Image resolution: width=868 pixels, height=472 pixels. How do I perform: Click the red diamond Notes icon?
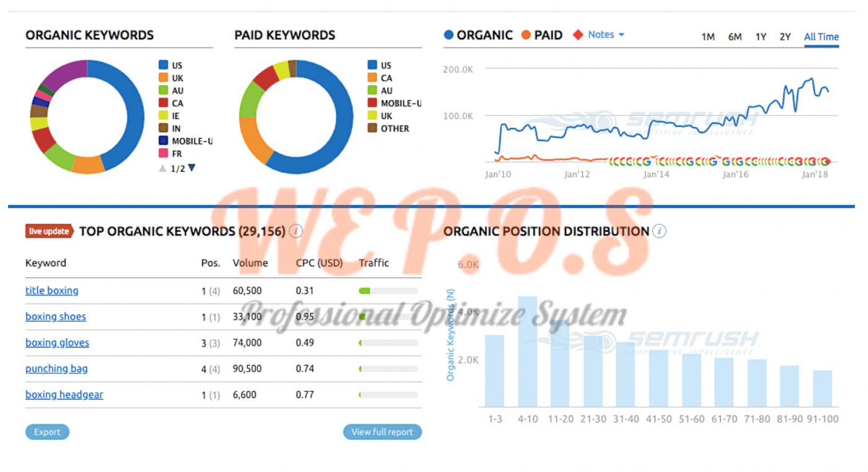point(578,35)
